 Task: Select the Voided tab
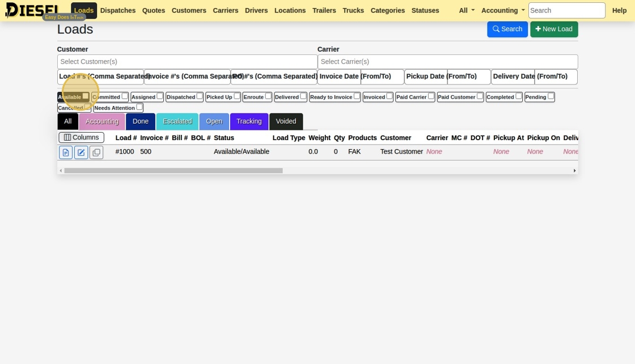click(286, 121)
